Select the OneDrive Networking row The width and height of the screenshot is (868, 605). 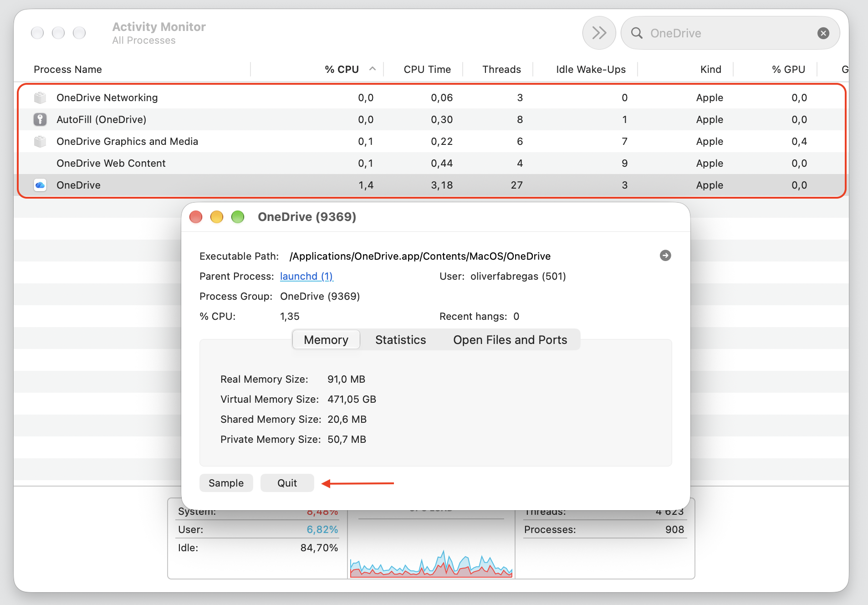tap(431, 97)
